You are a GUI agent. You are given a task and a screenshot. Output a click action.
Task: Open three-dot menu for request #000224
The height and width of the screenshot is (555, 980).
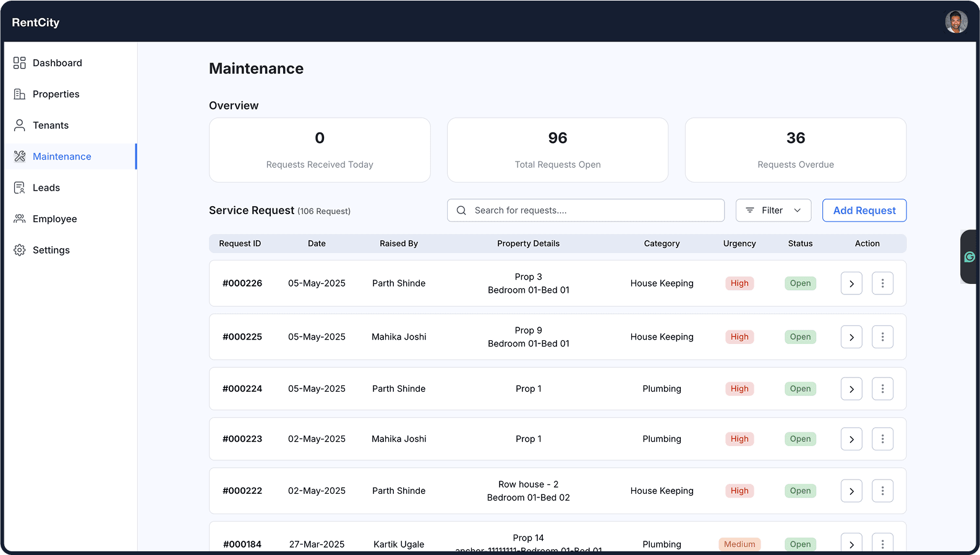tap(882, 389)
